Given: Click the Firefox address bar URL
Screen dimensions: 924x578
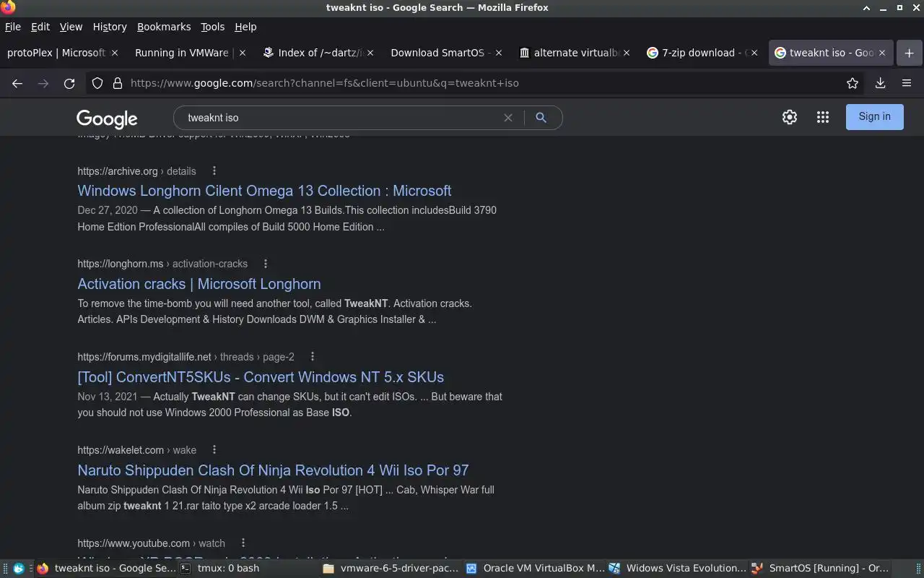Looking at the screenshot, I should 325,83.
